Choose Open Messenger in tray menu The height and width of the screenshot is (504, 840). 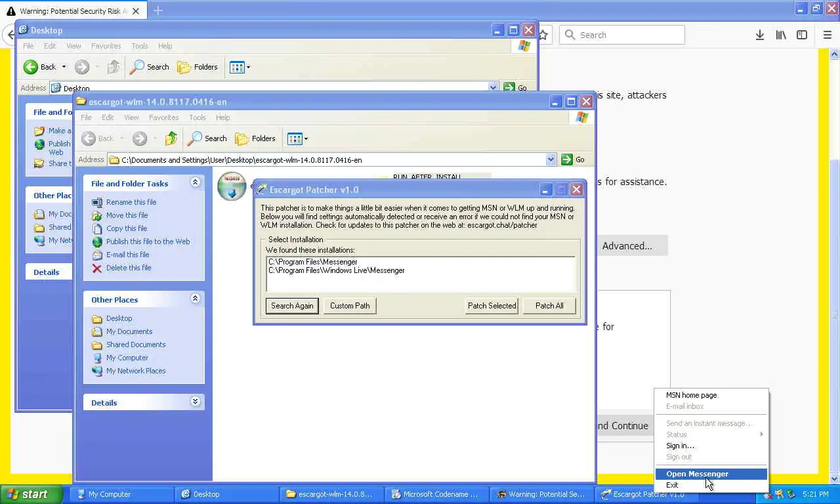(x=711, y=474)
